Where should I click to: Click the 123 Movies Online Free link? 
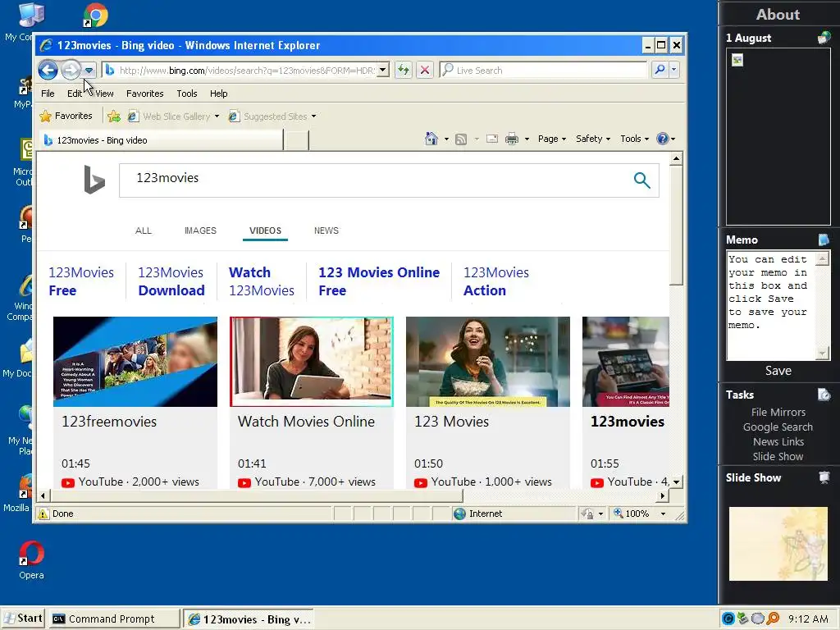tap(379, 282)
